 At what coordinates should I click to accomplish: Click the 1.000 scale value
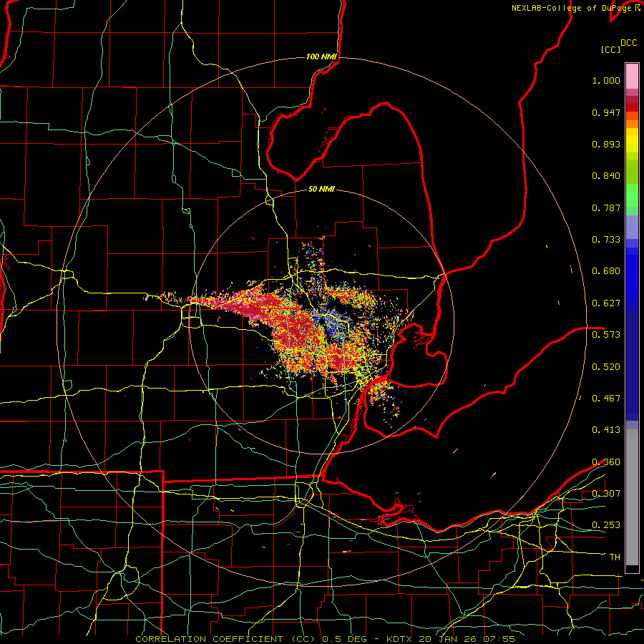606,80
